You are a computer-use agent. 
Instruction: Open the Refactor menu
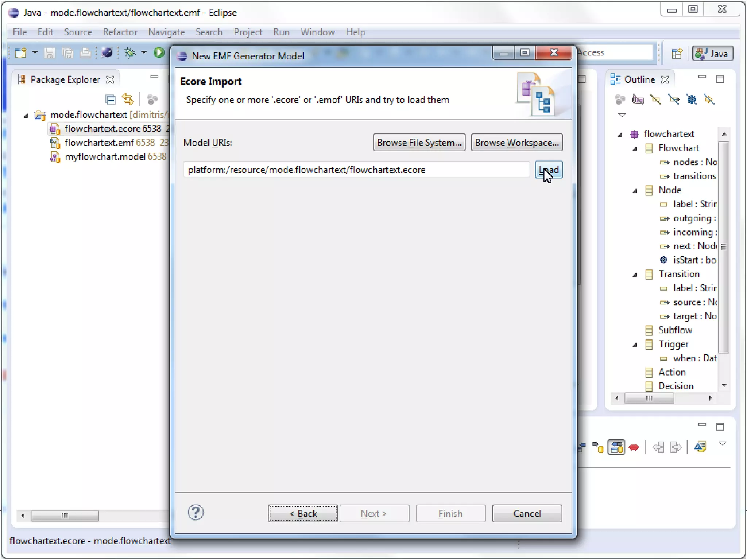coord(120,32)
